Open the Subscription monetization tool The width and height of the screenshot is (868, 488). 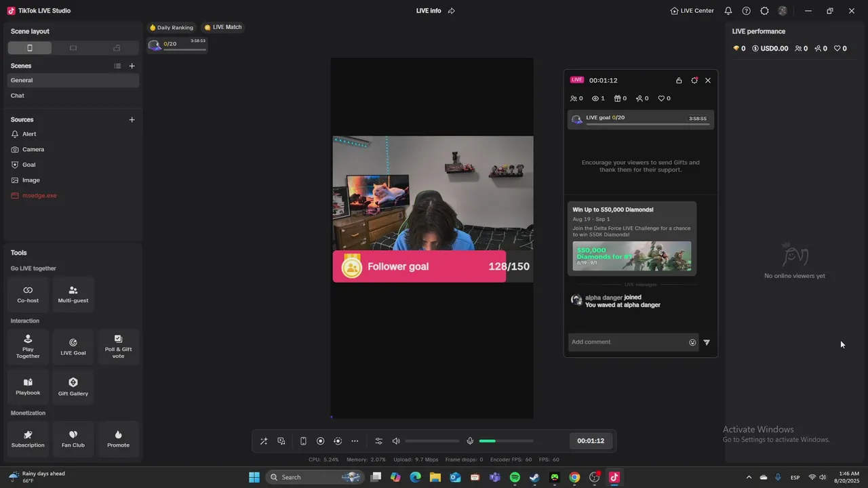pos(28,439)
